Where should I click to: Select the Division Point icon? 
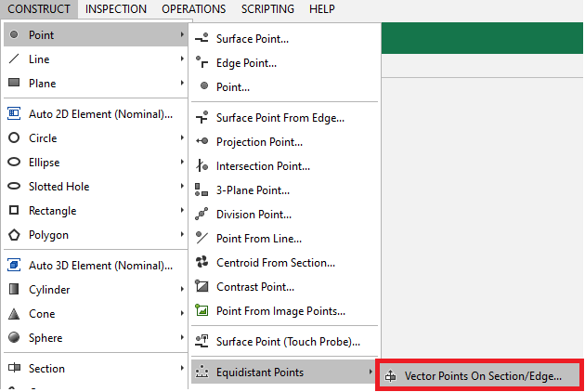(x=202, y=215)
